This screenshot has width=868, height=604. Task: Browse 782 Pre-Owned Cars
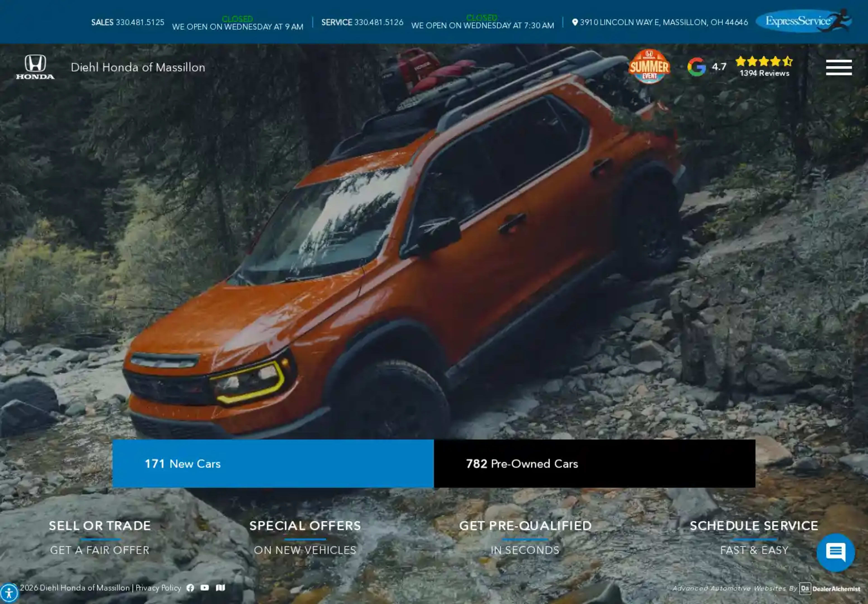(x=594, y=464)
